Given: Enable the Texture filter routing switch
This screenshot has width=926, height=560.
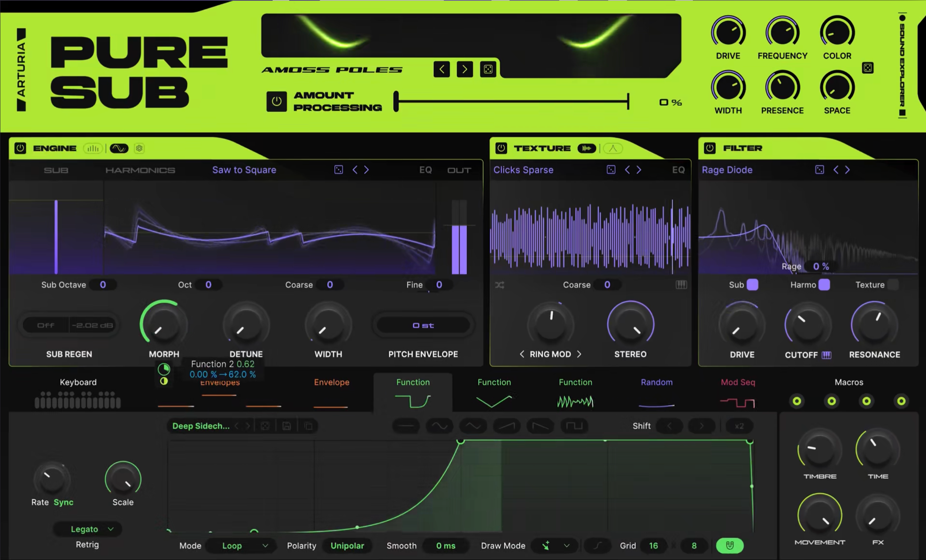Looking at the screenshot, I should coord(893,285).
